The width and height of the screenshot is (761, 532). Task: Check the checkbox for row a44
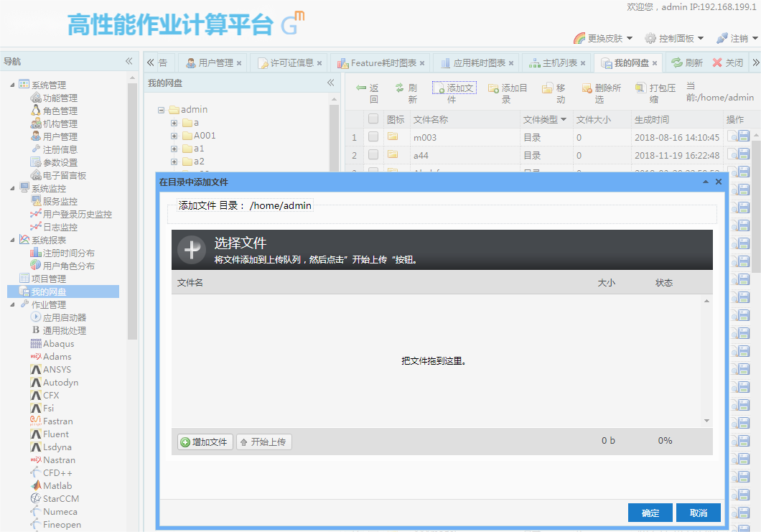tap(373, 155)
